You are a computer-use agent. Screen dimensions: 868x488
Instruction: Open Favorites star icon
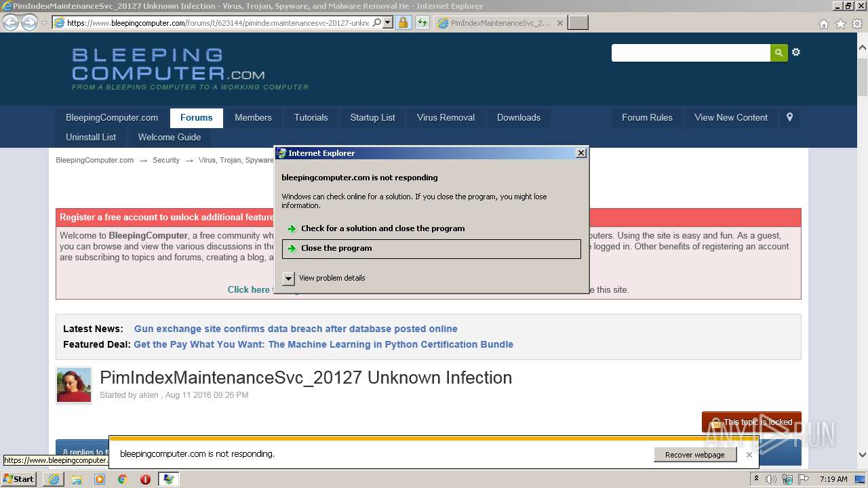click(x=840, y=24)
